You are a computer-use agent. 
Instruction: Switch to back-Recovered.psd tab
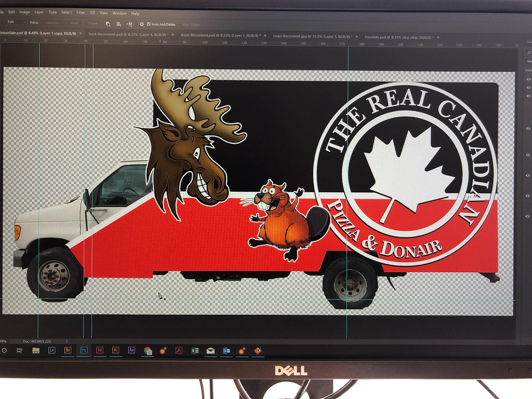[x=128, y=34]
